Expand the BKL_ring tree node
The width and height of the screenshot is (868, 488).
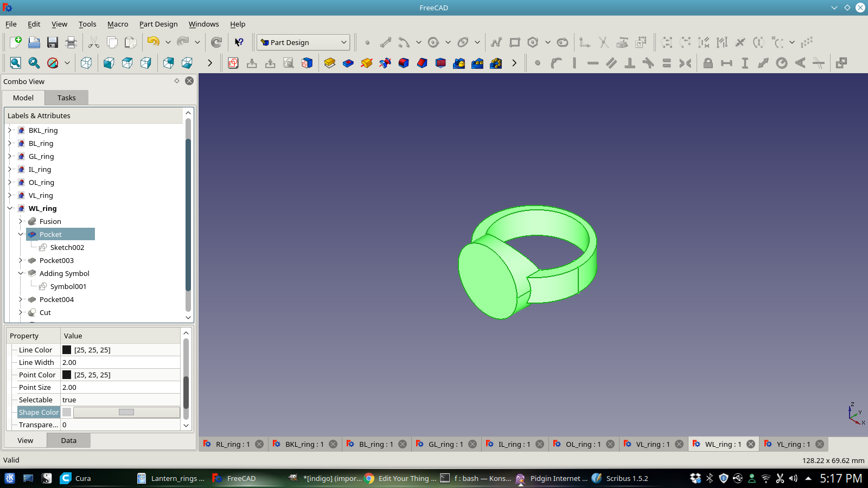(x=10, y=130)
